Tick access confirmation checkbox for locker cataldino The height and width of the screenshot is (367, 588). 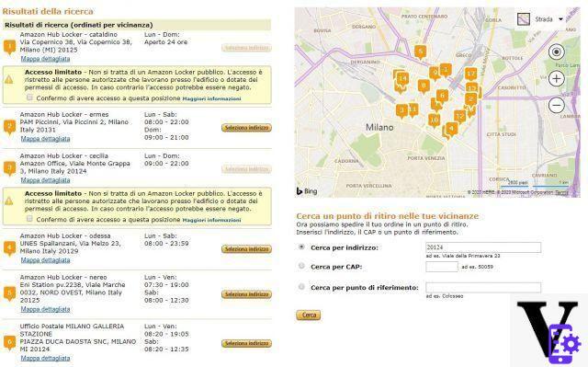pos(29,97)
